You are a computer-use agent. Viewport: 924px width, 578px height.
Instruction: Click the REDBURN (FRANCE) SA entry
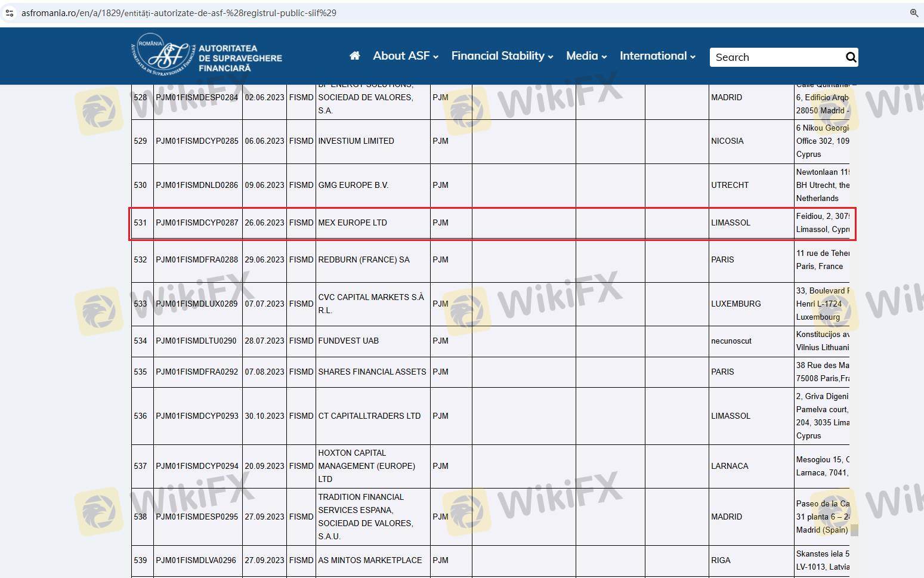pyautogui.click(x=364, y=260)
